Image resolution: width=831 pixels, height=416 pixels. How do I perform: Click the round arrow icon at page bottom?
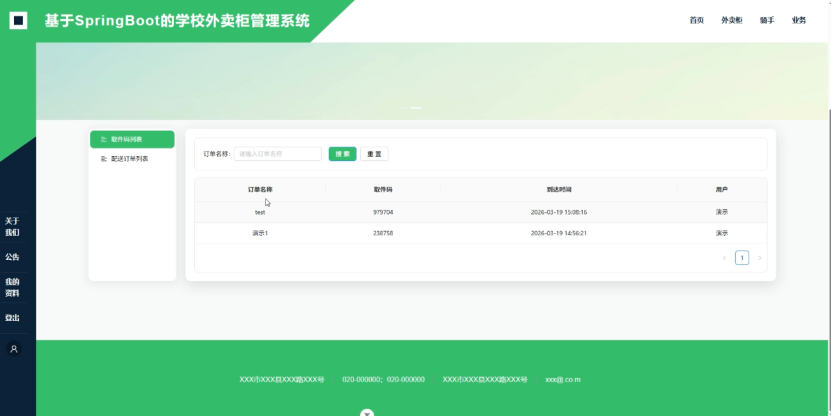tap(367, 413)
